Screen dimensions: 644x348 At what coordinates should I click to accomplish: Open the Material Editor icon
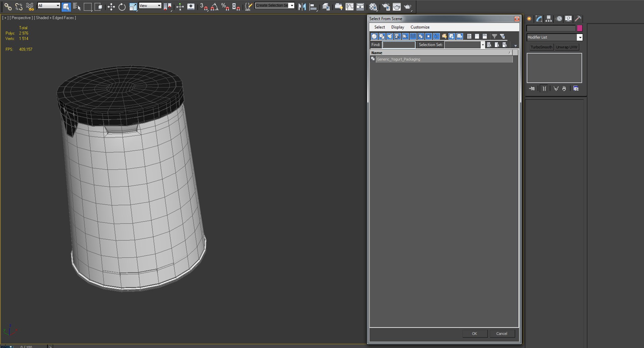[x=373, y=7]
